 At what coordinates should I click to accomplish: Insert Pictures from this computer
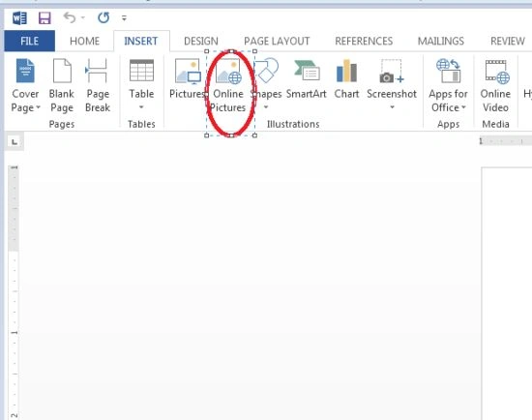pyautogui.click(x=188, y=78)
